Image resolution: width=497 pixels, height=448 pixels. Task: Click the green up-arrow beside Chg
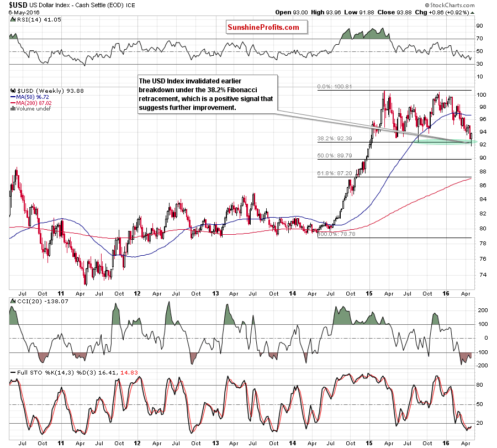point(472,13)
